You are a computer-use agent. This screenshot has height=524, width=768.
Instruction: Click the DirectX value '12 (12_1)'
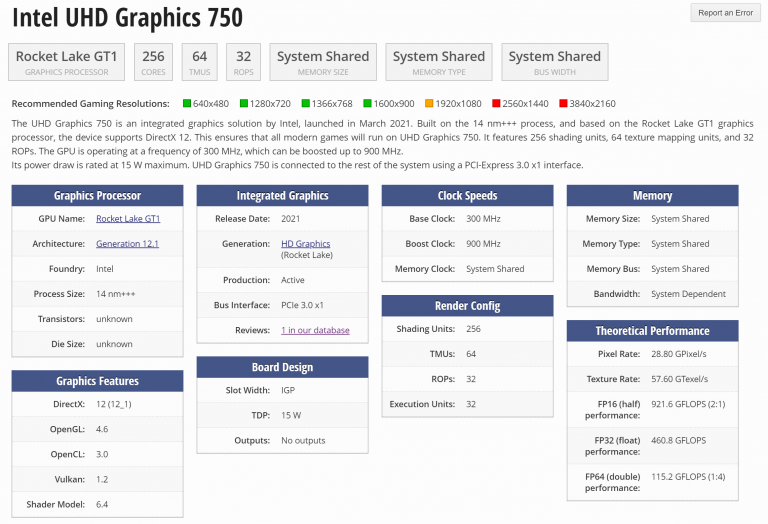click(x=114, y=404)
